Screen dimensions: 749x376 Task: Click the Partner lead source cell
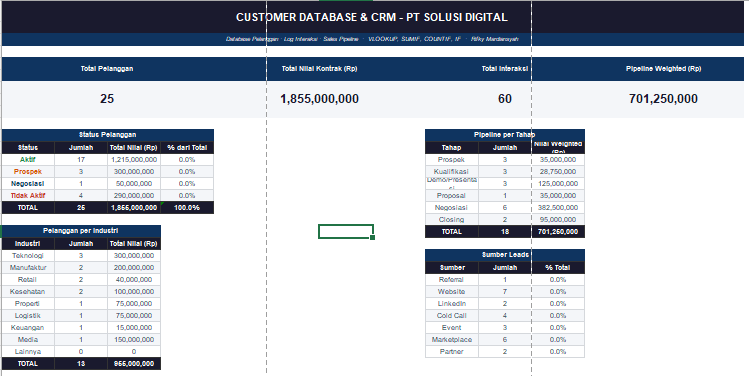451,352
